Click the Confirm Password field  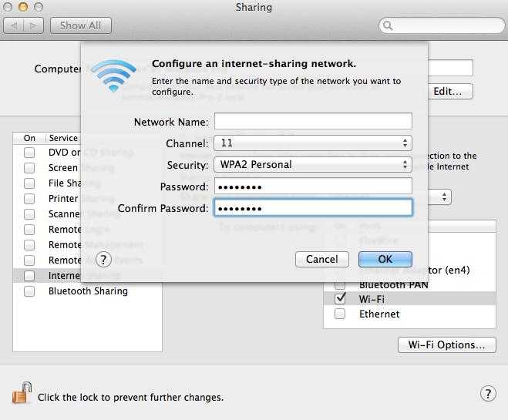(313, 208)
